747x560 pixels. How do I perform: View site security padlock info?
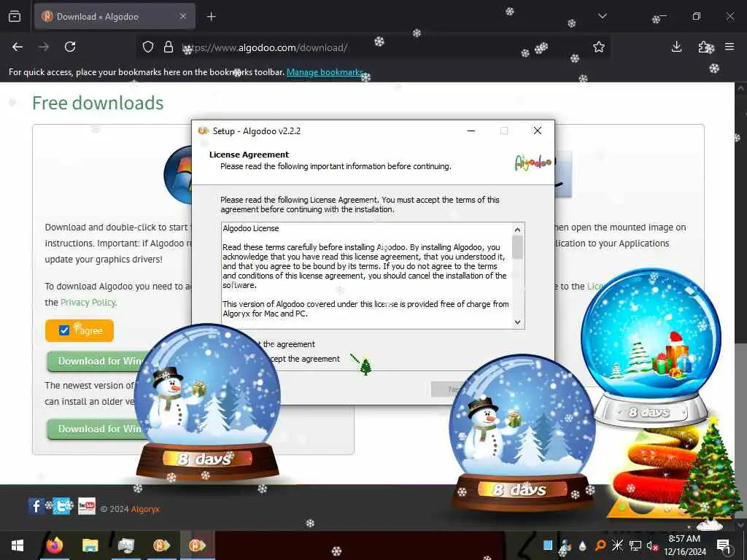(x=169, y=47)
